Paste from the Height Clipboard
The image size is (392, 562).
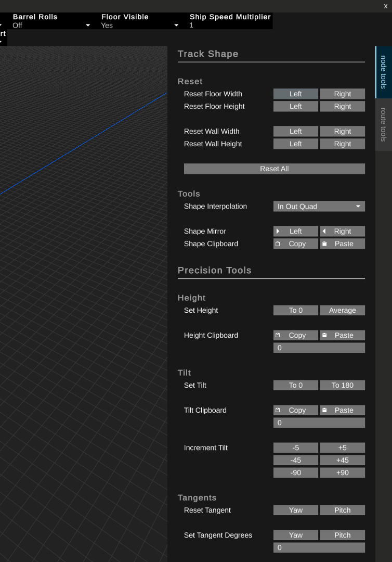pos(342,335)
